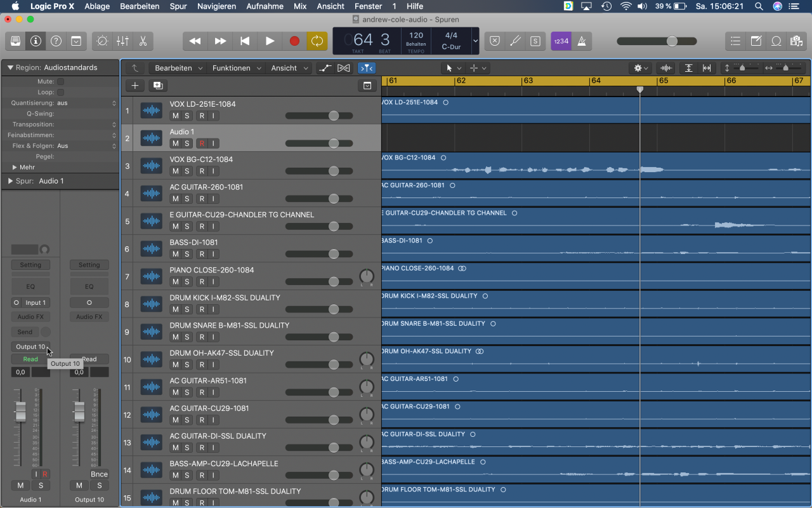Toggle the Tuner button

click(516, 41)
